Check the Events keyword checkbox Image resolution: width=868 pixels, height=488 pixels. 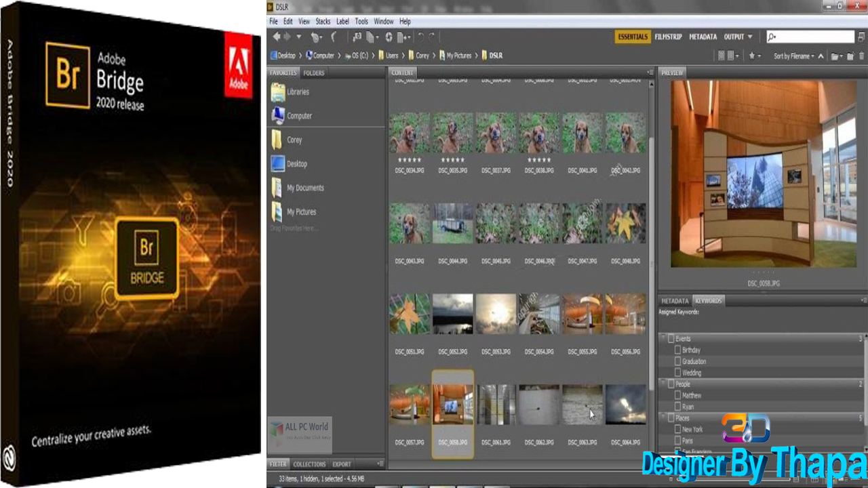[671, 338]
